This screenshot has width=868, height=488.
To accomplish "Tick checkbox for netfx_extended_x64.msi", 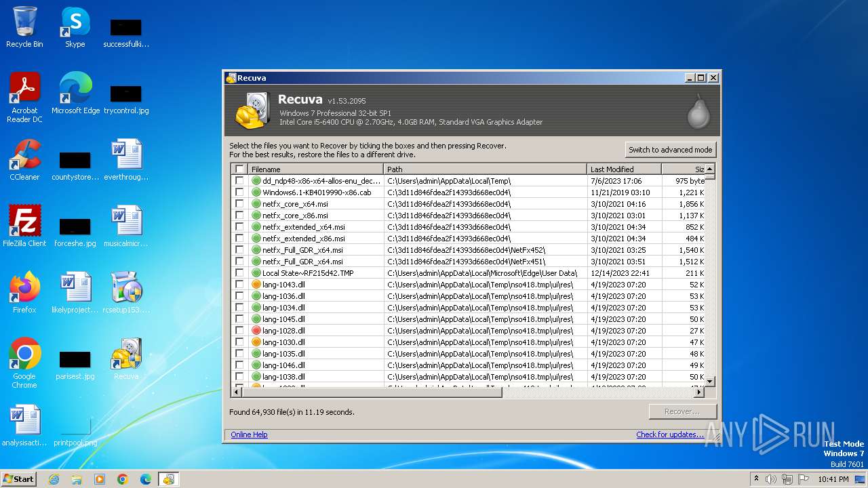I will coord(239,227).
